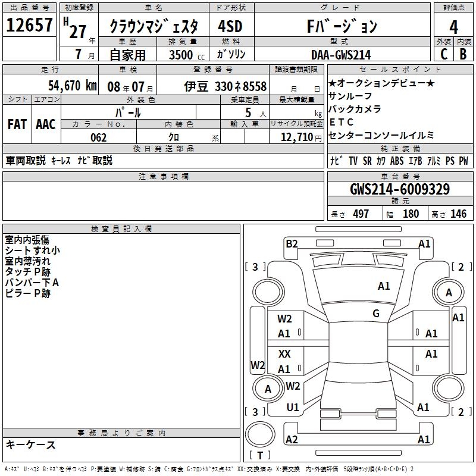The width and height of the screenshot is (476, 476).
Task: Select the interior grade B
Action: click(463, 54)
